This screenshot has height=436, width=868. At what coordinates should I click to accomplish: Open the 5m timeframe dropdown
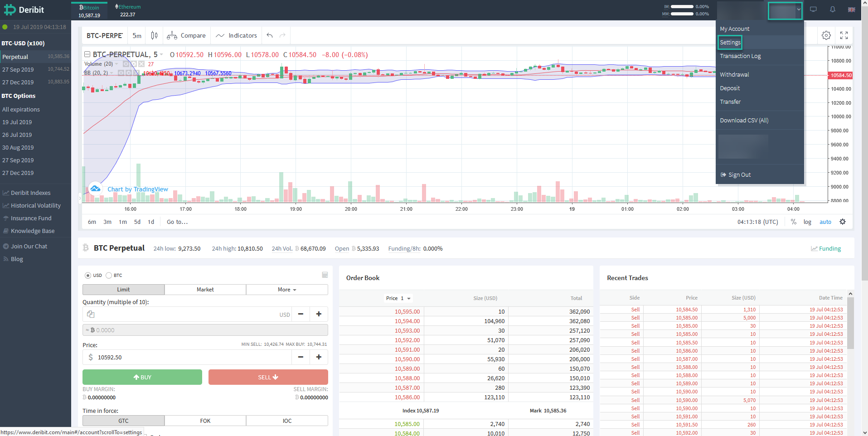click(x=136, y=35)
